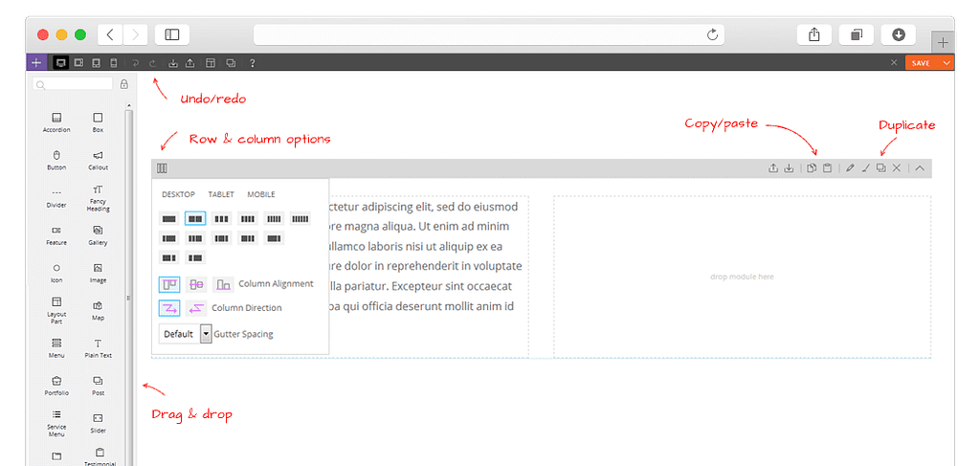Select the Accordion module
This screenshot has width=980, height=466.
point(56,122)
